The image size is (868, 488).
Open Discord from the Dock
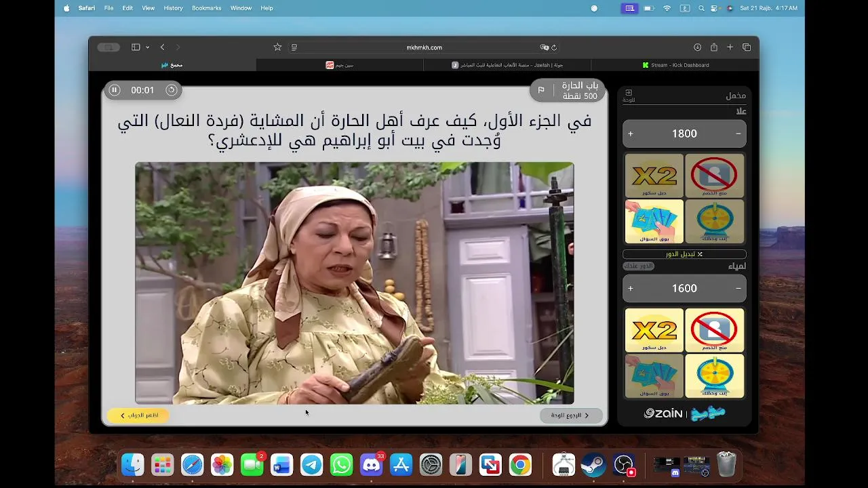click(371, 465)
